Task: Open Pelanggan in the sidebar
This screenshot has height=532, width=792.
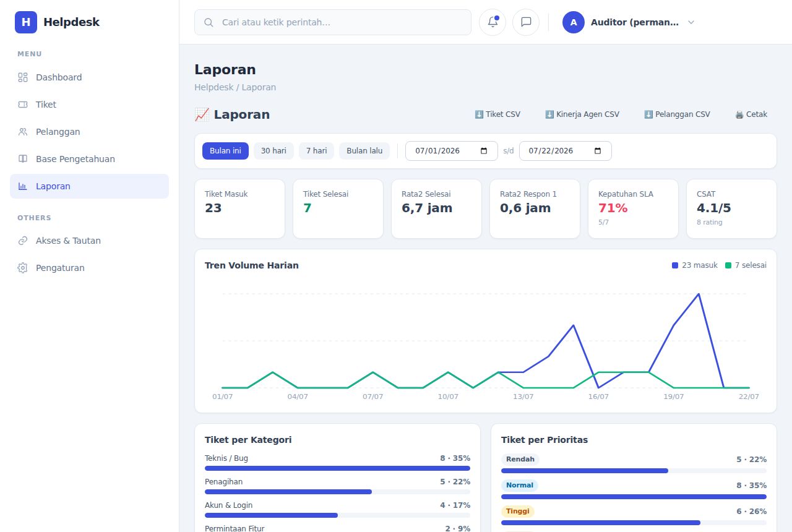Action: pyautogui.click(x=89, y=132)
